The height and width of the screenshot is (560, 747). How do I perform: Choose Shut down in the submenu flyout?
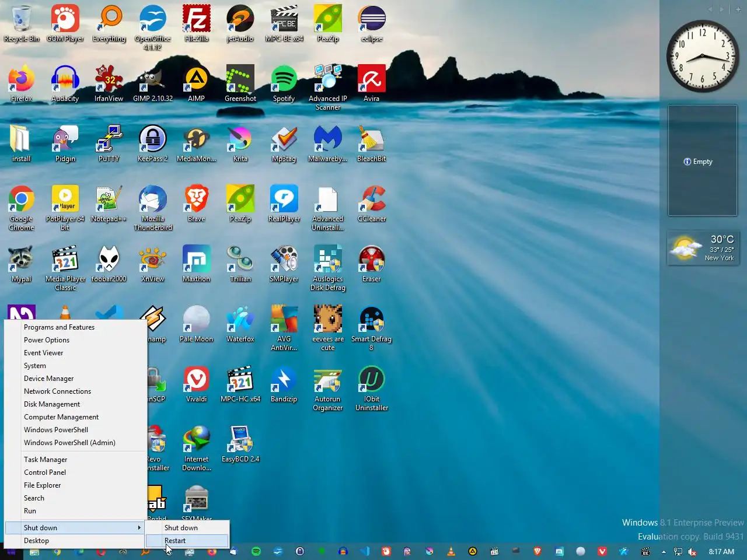pyautogui.click(x=187, y=528)
